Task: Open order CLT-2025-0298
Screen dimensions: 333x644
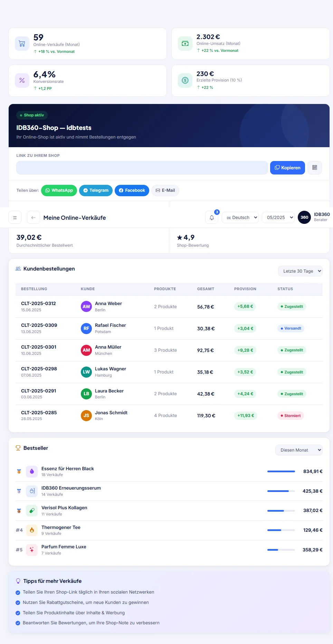Action: click(x=39, y=369)
